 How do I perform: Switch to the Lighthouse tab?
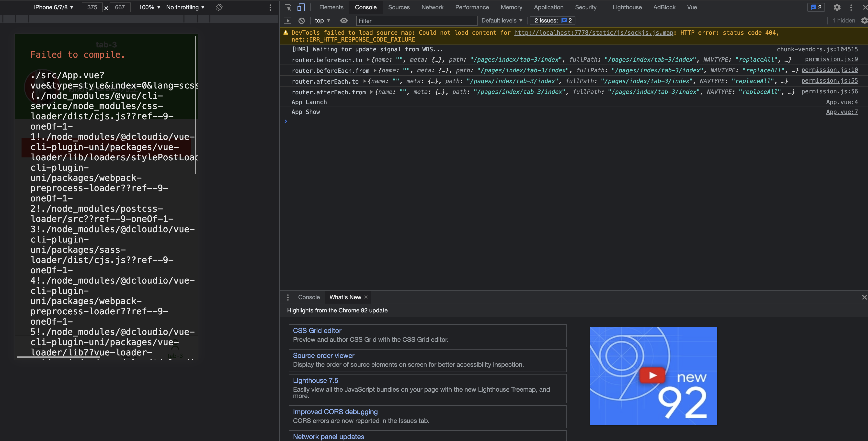point(627,7)
